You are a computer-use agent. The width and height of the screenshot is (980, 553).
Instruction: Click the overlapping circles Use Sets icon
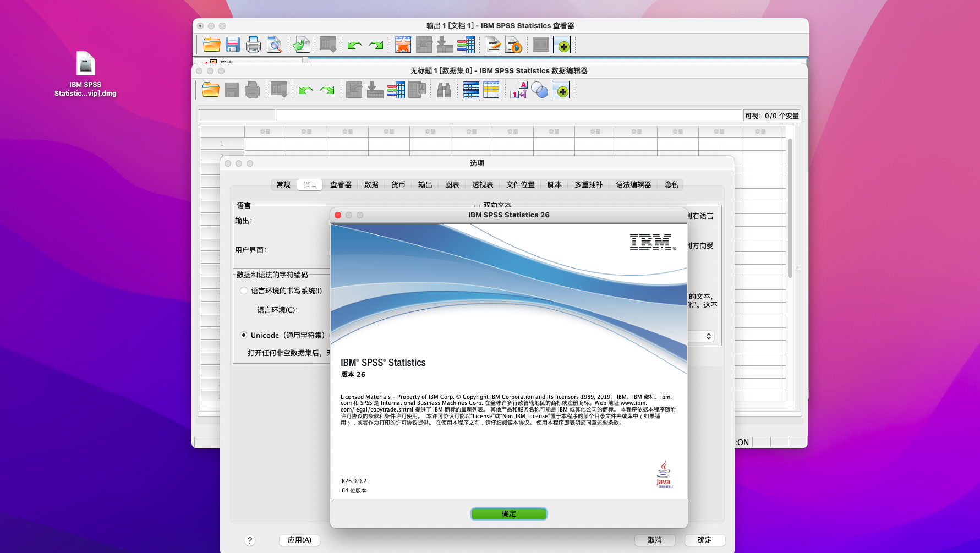coord(539,90)
